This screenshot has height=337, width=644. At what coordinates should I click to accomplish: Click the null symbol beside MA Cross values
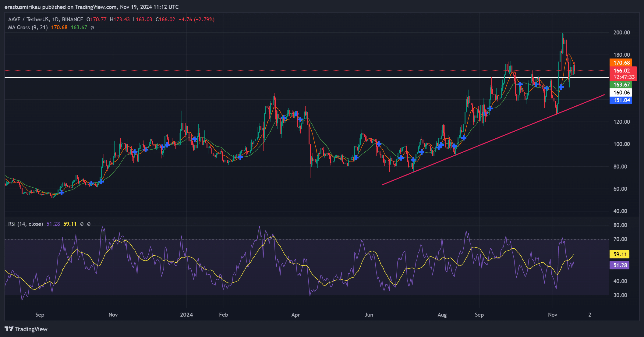coord(92,27)
